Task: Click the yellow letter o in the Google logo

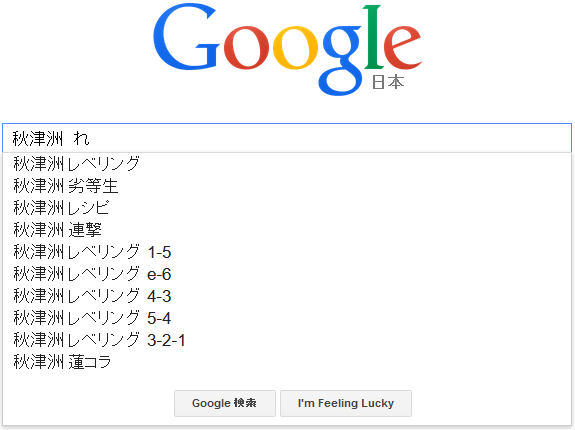Action: [x=295, y=48]
